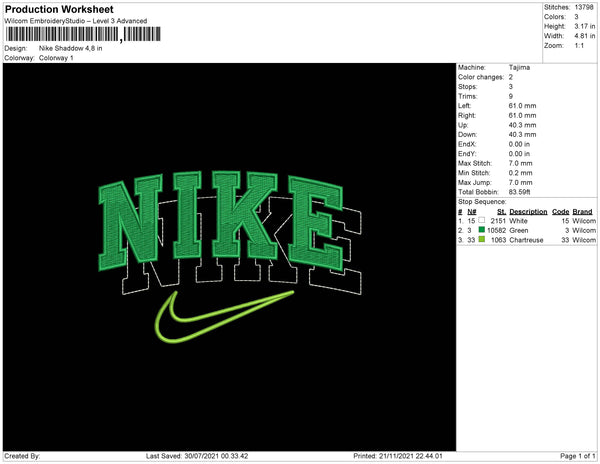Click stitch count '2151' in White row
The height and width of the screenshot is (464, 600).
[498, 221]
